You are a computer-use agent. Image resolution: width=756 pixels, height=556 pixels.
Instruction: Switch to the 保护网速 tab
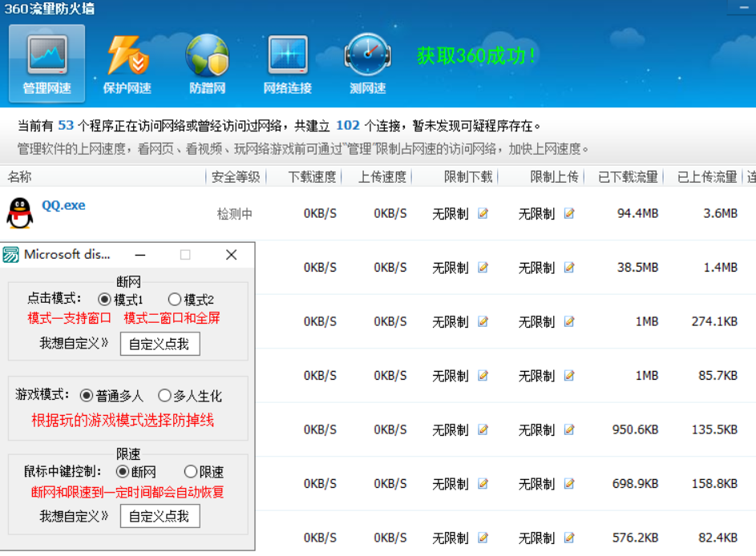click(x=127, y=63)
